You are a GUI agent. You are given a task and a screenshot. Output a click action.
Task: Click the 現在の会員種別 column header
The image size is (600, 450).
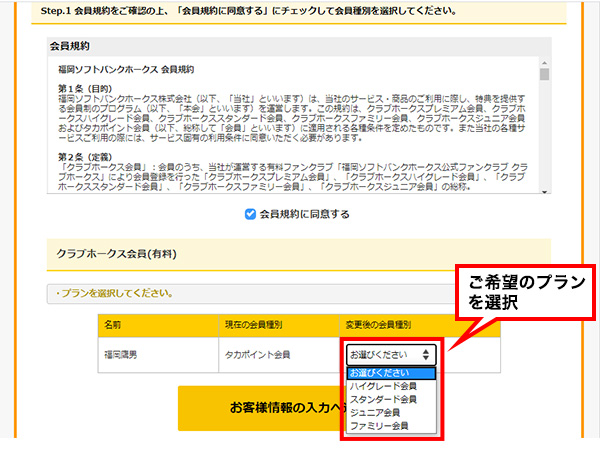(x=254, y=325)
